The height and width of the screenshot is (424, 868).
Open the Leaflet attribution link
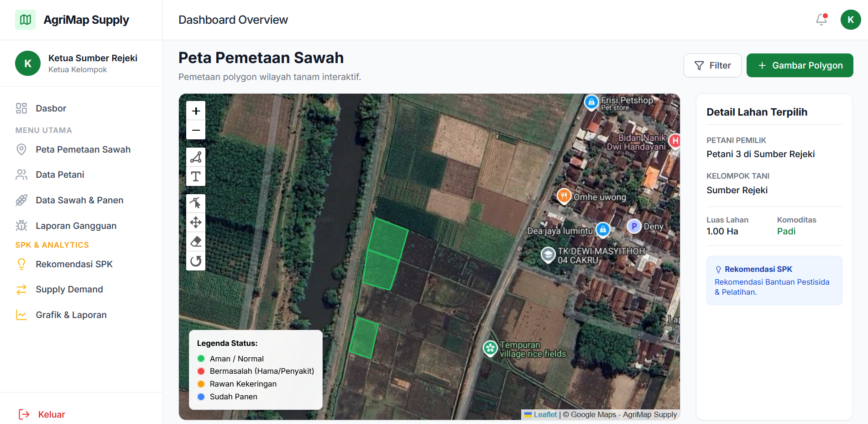pyautogui.click(x=545, y=414)
